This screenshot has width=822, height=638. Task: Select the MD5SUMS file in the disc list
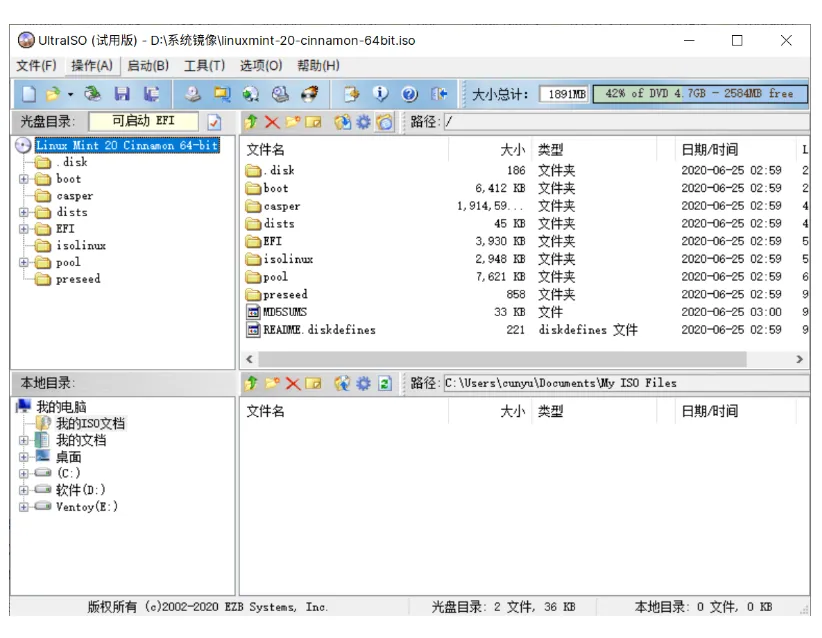click(285, 312)
